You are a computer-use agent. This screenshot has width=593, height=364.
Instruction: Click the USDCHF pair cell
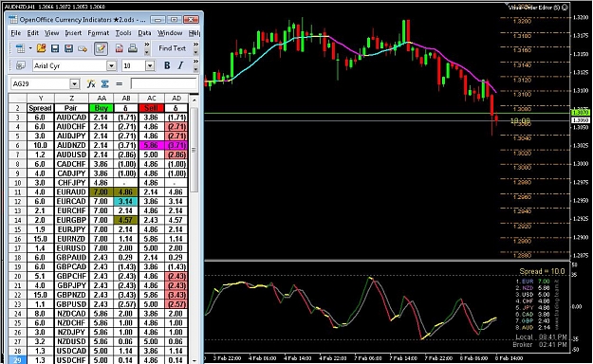click(71, 360)
